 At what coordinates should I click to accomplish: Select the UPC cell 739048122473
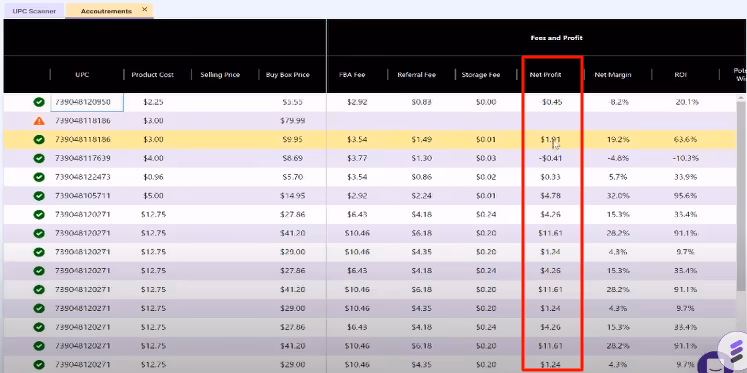[83, 177]
